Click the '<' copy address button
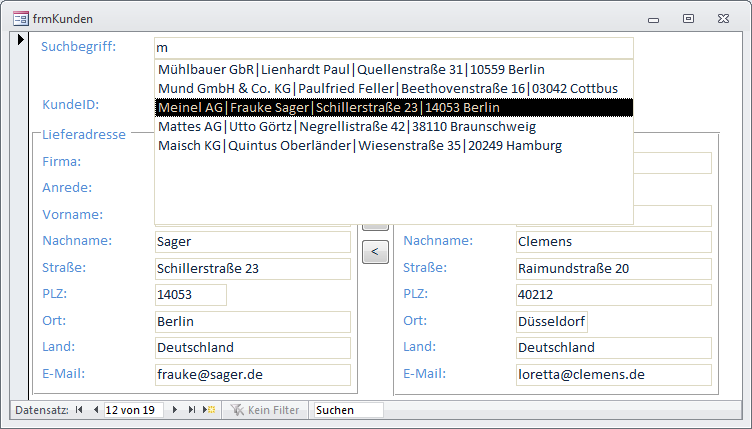752x429 pixels. coord(374,252)
